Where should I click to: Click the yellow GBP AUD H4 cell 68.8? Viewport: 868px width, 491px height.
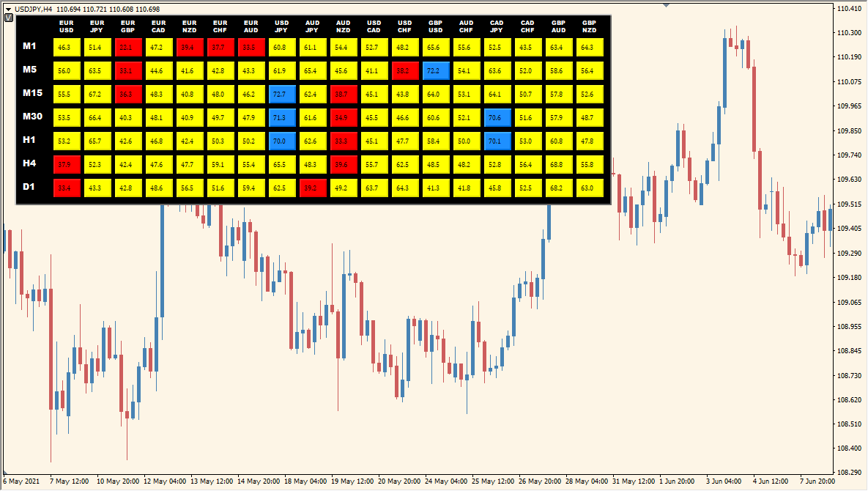click(x=559, y=165)
